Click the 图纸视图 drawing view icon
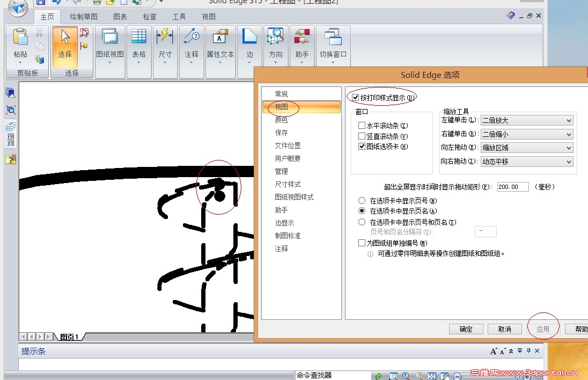Screen dimensions: 588x380 [110, 37]
